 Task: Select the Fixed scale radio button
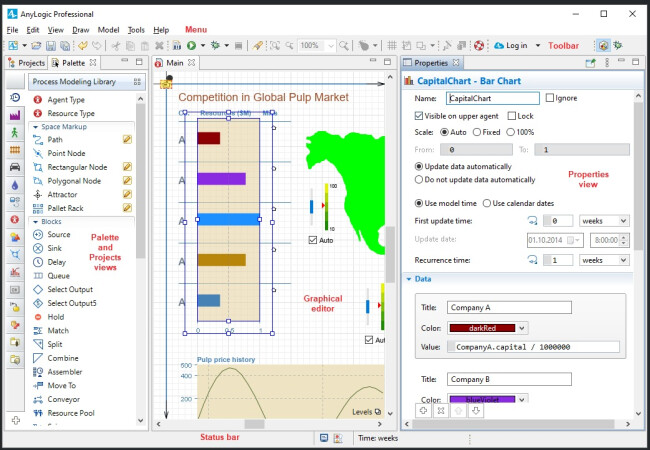tap(475, 132)
